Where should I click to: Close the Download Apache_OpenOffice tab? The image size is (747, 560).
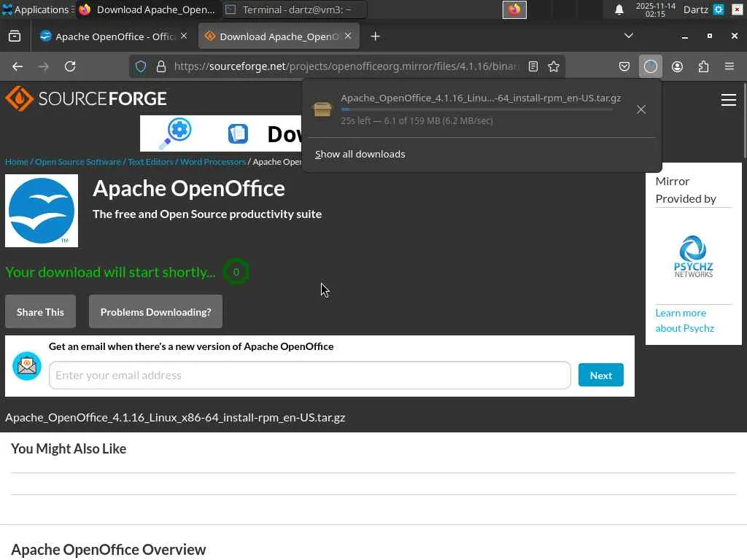click(x=348, y=36)
